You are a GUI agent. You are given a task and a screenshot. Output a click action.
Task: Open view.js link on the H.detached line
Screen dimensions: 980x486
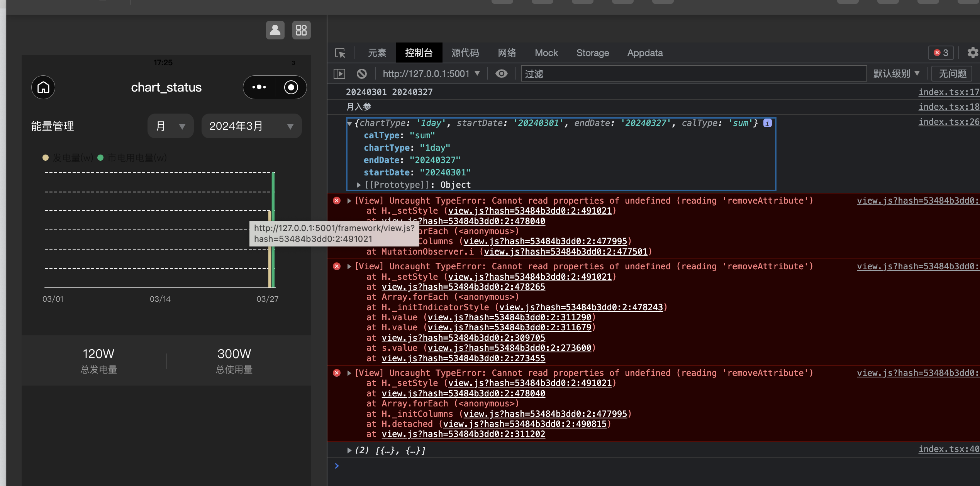coord(525,424)
